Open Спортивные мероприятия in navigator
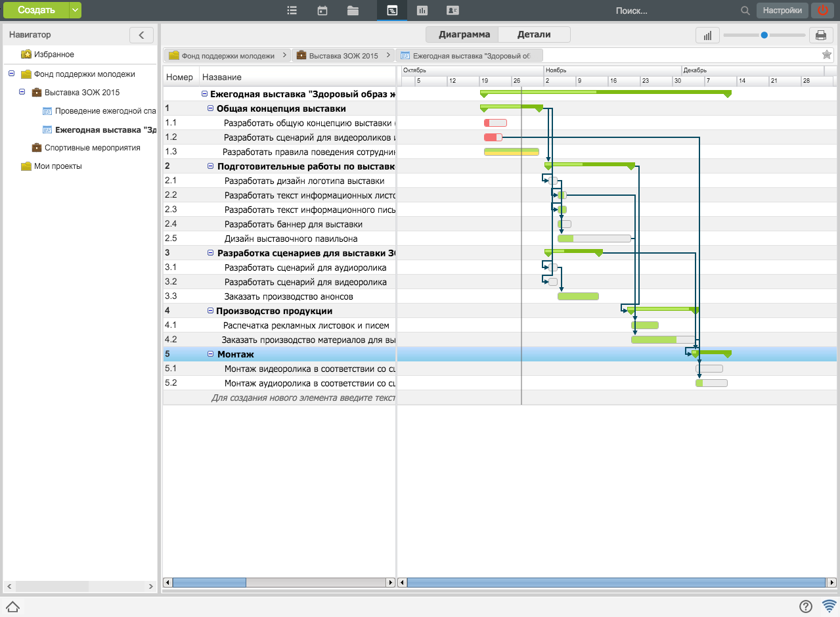 93,148
